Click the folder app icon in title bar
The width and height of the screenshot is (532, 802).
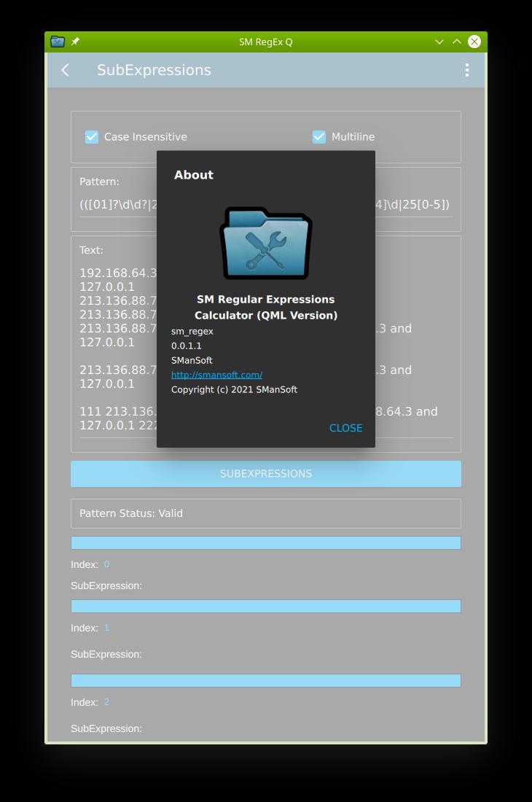click(x=58, y=42)
